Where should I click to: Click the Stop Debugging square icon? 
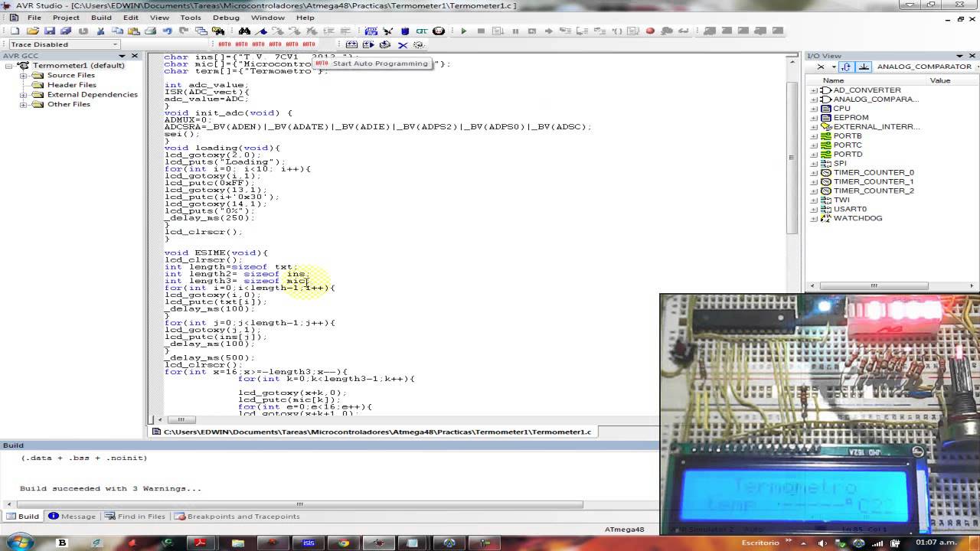point(481,31)
